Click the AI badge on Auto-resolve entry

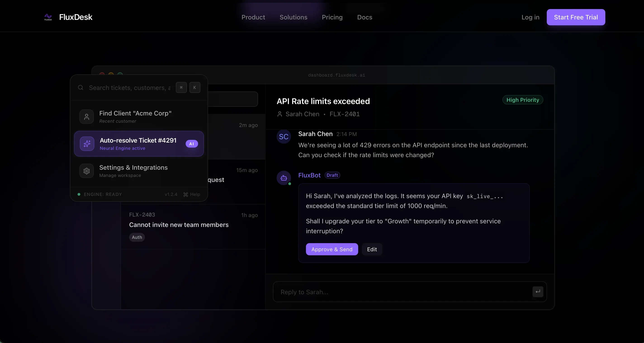click(x=192, y=144)
